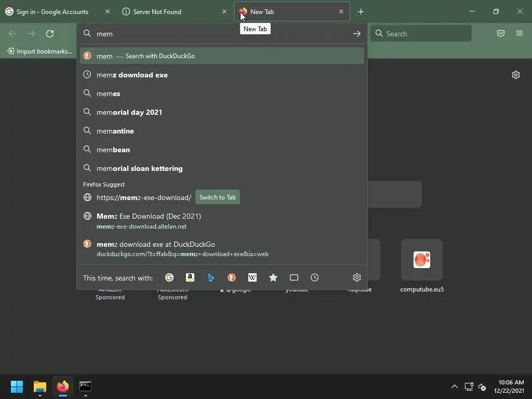The height and width of the screenshot is (399, 532).
Task: Show hidden system tray icons
Action: point(454,387)
